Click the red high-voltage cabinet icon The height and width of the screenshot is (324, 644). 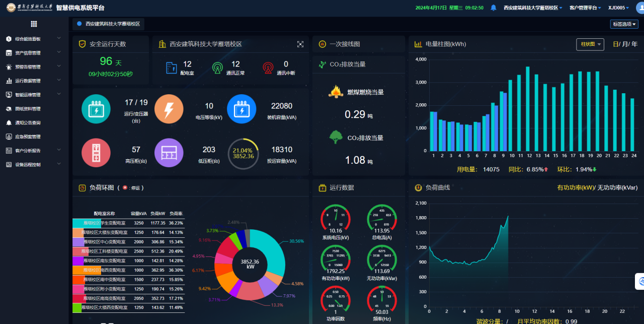(x=96, y=153)
